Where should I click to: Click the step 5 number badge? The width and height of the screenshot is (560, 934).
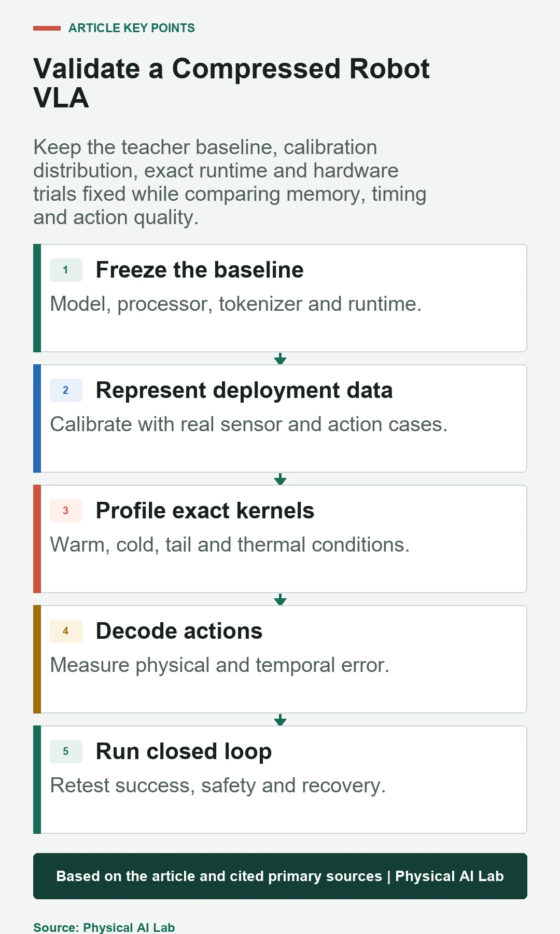point(66,751)
